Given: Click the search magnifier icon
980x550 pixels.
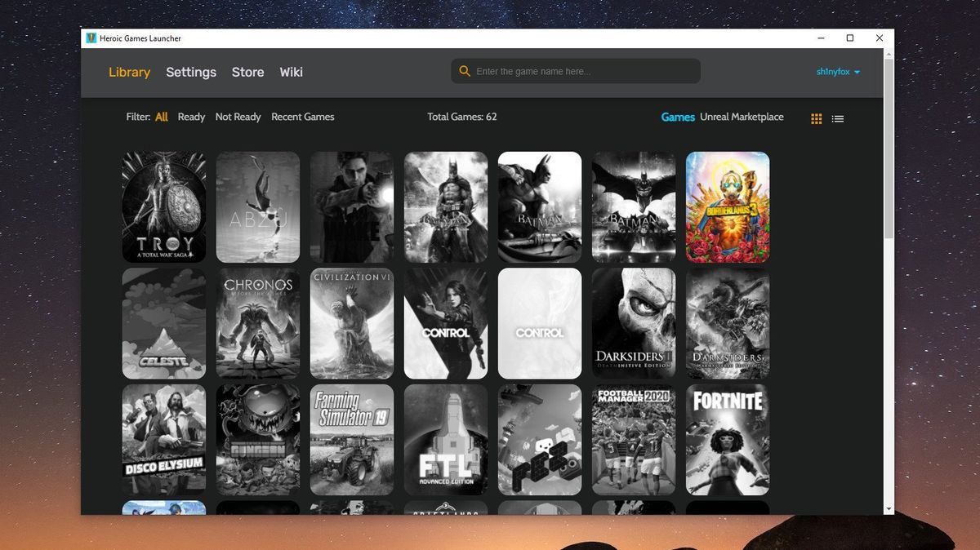Looking at the screenshot, I should tap(465, 71).
